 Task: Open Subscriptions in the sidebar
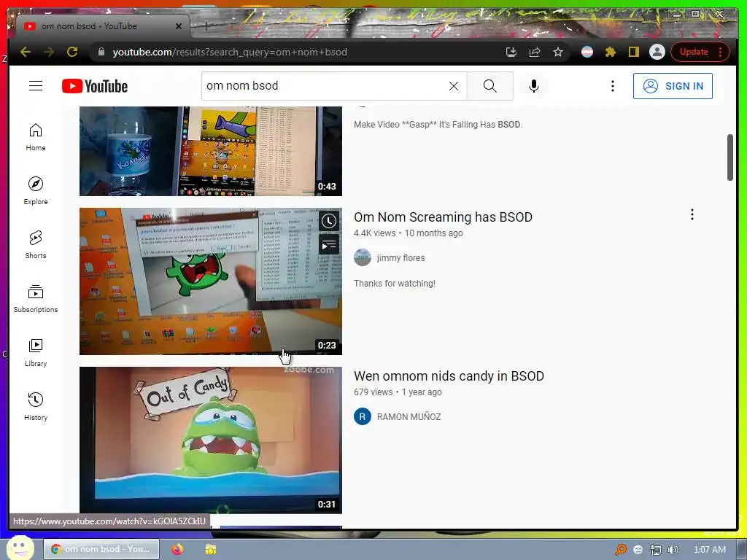(x=36, y=298)
